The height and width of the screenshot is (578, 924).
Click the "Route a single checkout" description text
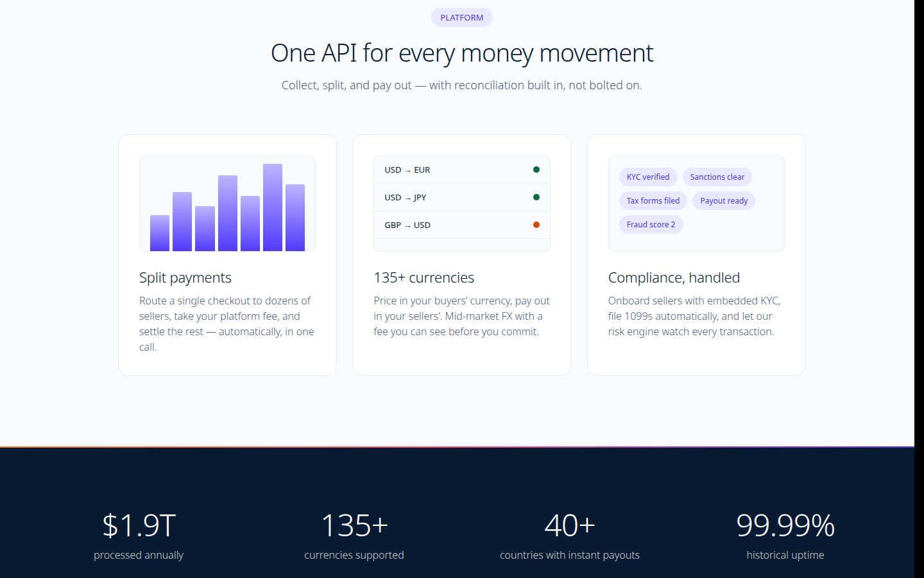point(227,324)
